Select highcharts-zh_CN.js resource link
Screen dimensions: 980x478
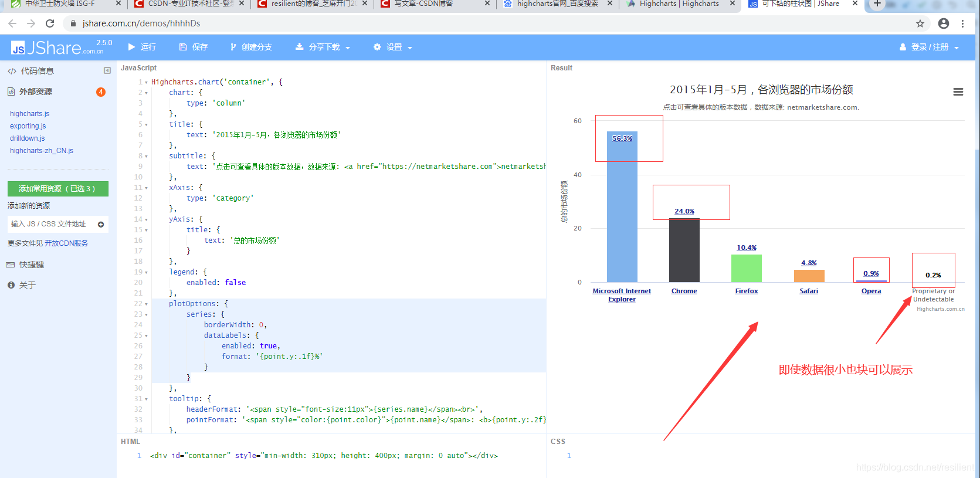pyautogui.click(x=42, y=151)
